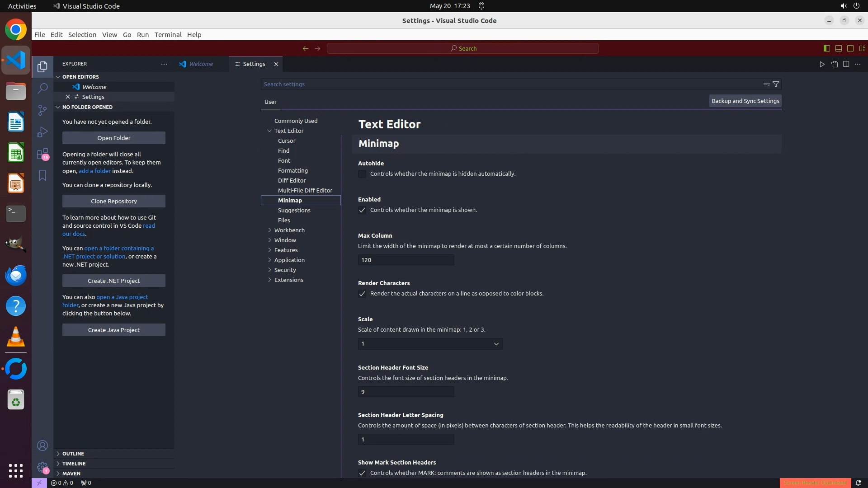Viewport: 868px width, 488px height.
Task: Click the split editor right icon
Action: click(x=846, y=64)
